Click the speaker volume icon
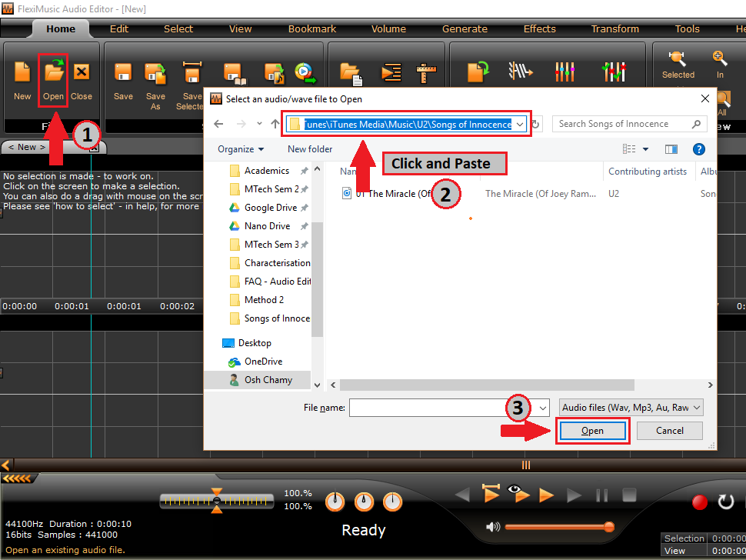The height and width of the screenshot is (560, 746). 493,527
